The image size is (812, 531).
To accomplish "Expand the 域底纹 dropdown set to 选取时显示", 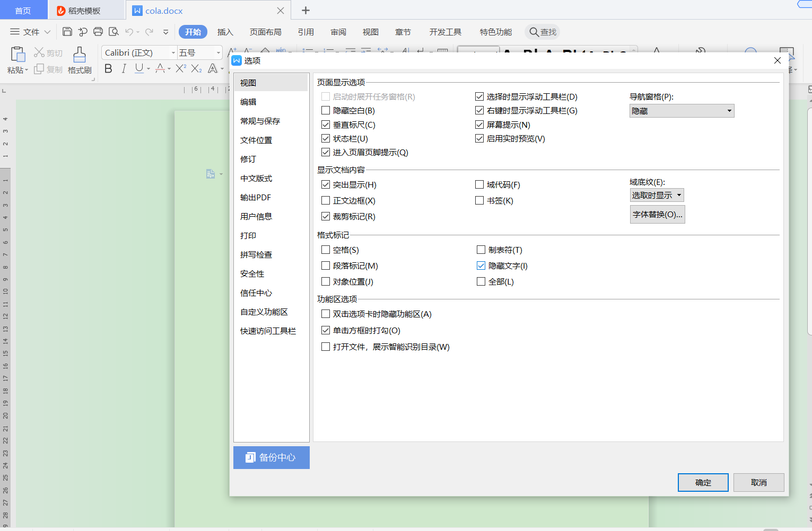I will (x=657, y=196).
